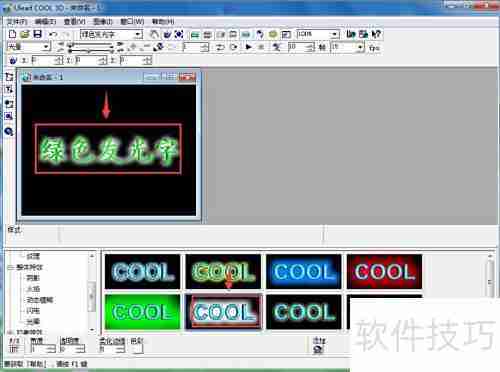Image resolution: width=500 pixels, height=372 pixels.
Task: Click the Undo arrow icon
Action: pos(53,34)
